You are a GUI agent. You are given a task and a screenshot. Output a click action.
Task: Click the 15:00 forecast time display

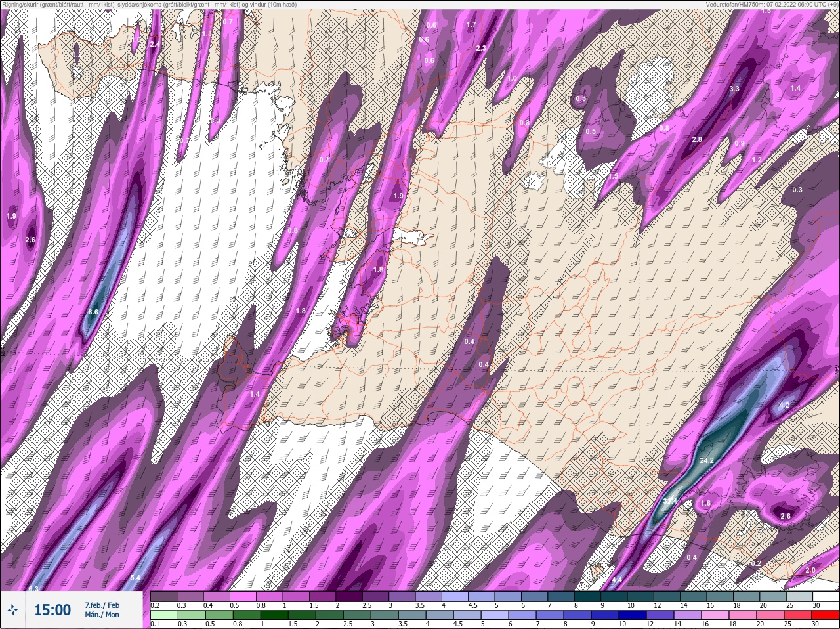click(52, 610)
